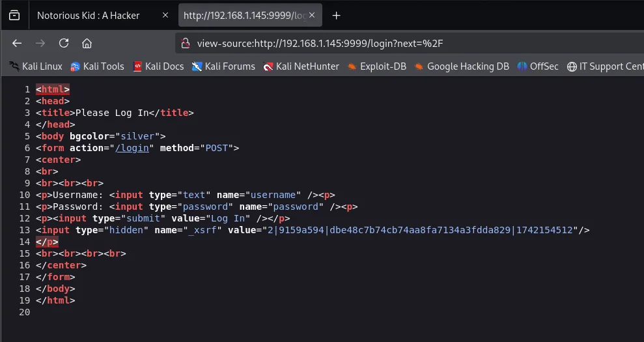The height and width of the screenshot is (342, 644).
Task: Open the Firefox View icon
Action: [x=14, y=16]
